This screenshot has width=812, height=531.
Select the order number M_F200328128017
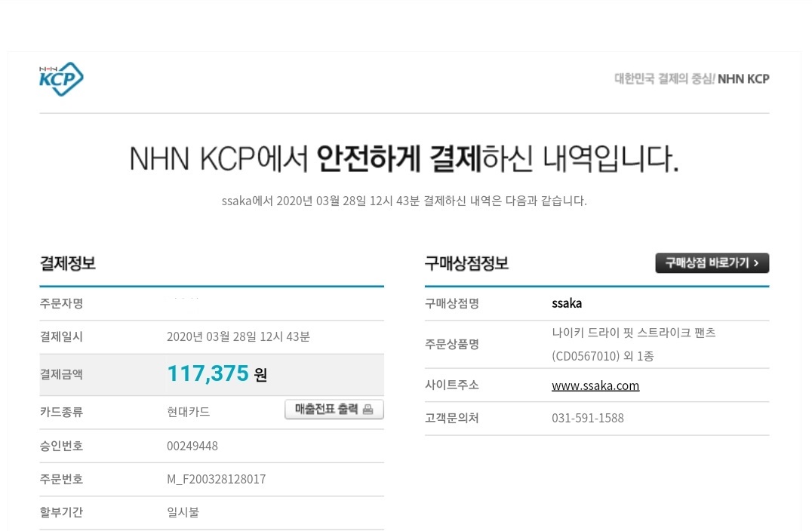pos(217,479)
